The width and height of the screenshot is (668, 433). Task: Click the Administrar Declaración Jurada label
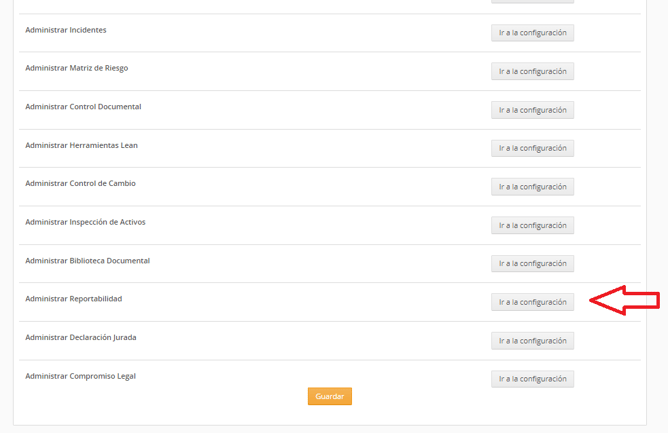(81, 338)
